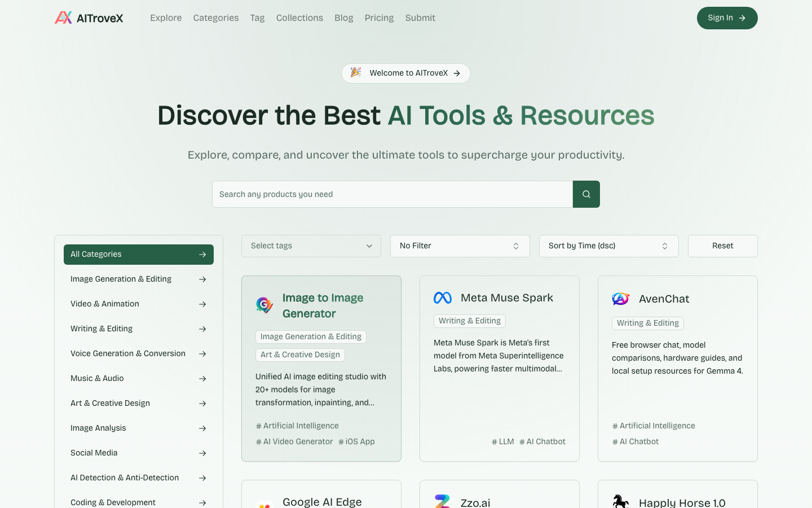Select the Writing & Editing category
Viewport: 812px width, 508px height.
coord(101,329)
